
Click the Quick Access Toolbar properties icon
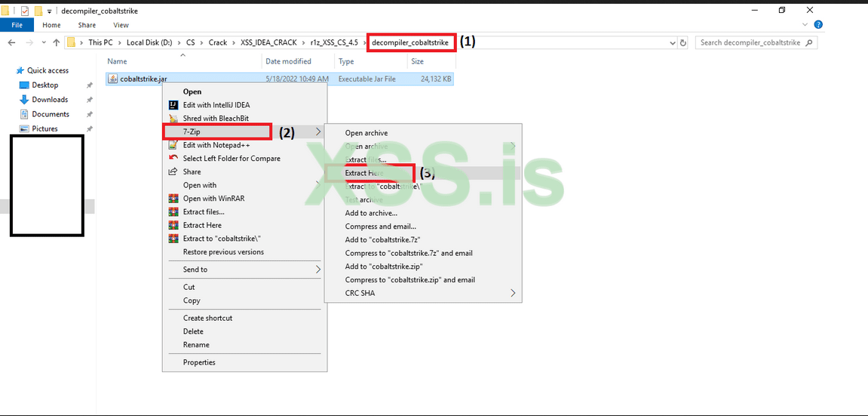click(25, 11)
